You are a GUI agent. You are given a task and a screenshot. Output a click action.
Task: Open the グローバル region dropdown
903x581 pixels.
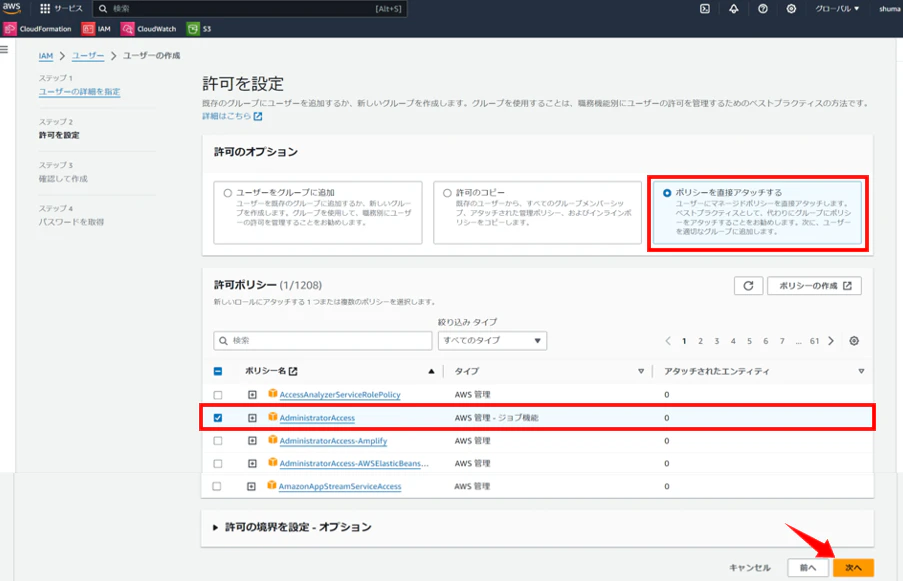click(837, 9)
